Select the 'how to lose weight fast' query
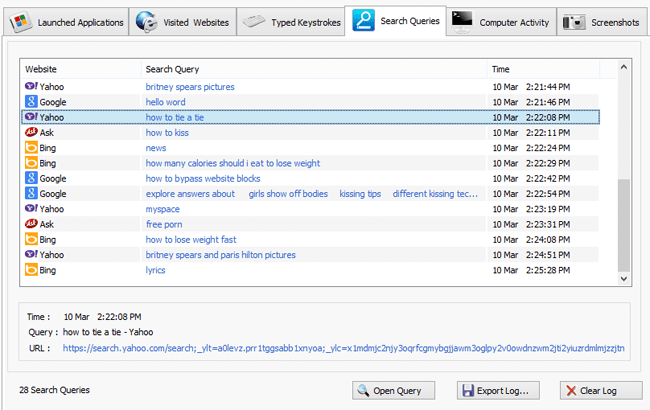 tap(191, 240)
